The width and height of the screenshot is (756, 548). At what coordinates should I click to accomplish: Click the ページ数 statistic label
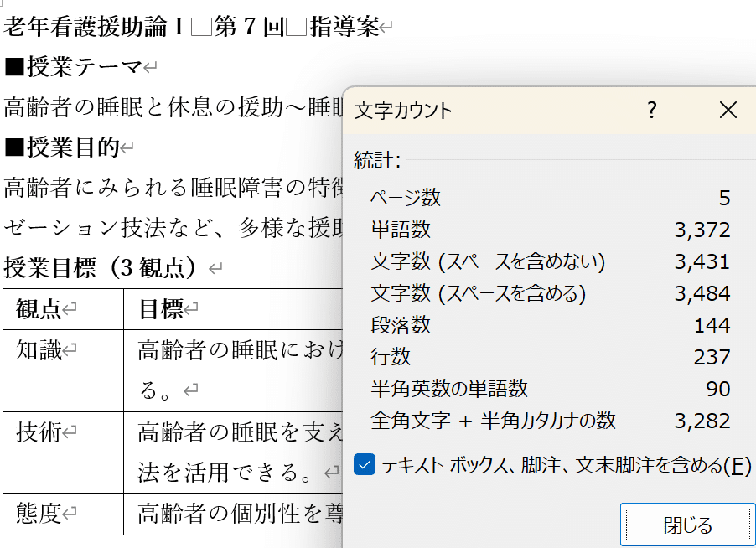(406, 198)
